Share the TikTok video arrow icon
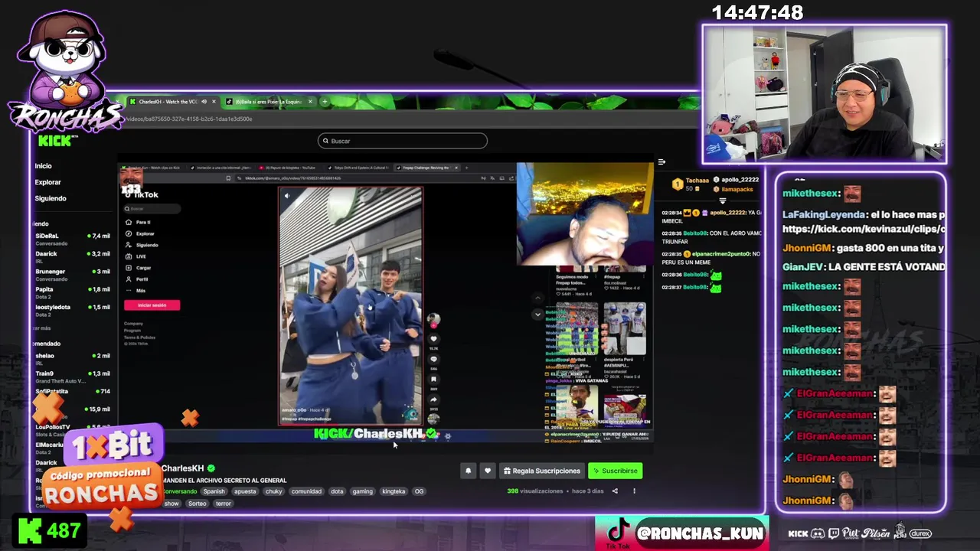 coord(433,399)
